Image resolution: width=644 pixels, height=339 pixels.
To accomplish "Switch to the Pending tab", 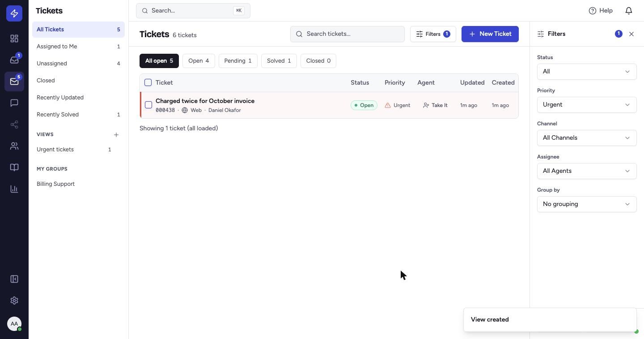I will pyautogui.click(x=238, y=61).
